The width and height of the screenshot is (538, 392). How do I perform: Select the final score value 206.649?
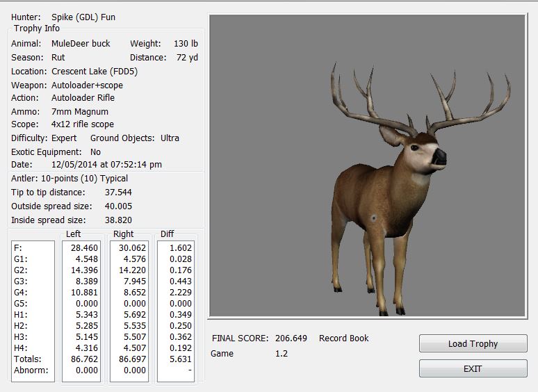[291, 338]
